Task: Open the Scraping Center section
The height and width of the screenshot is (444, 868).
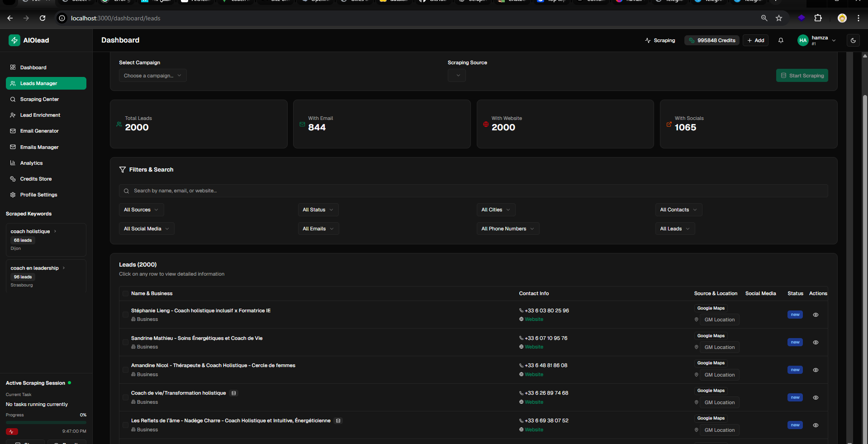Action: (39, 99)
